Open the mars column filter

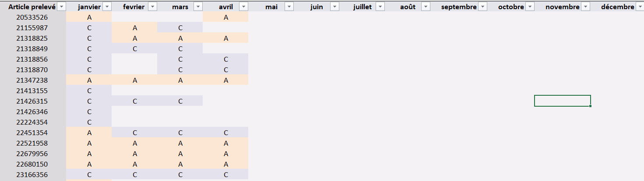pos(198,7)
